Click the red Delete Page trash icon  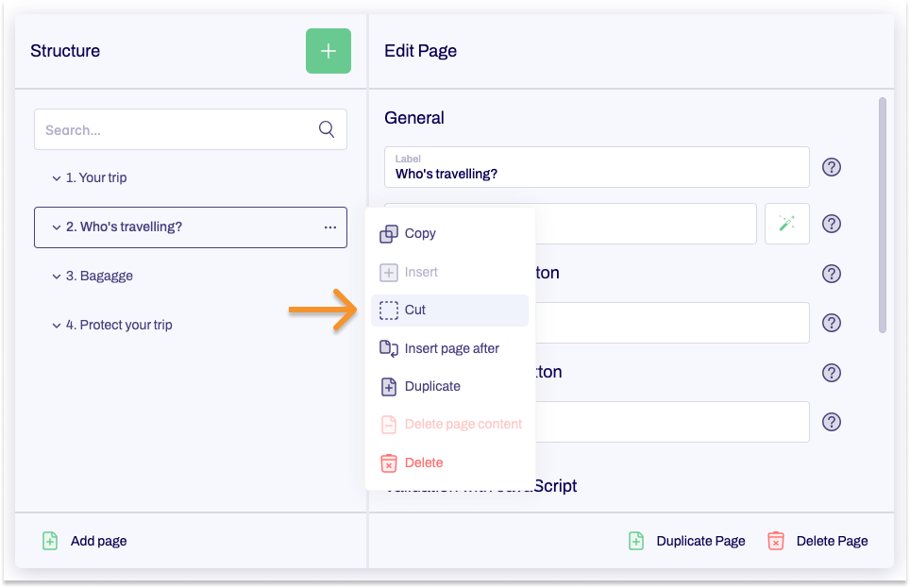(x=775, y=541)
